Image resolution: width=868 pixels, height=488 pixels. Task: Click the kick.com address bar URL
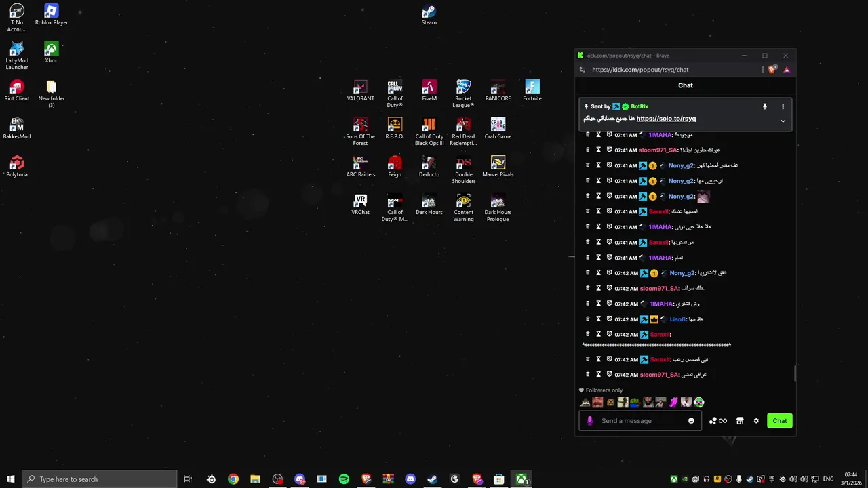[640, 69]
